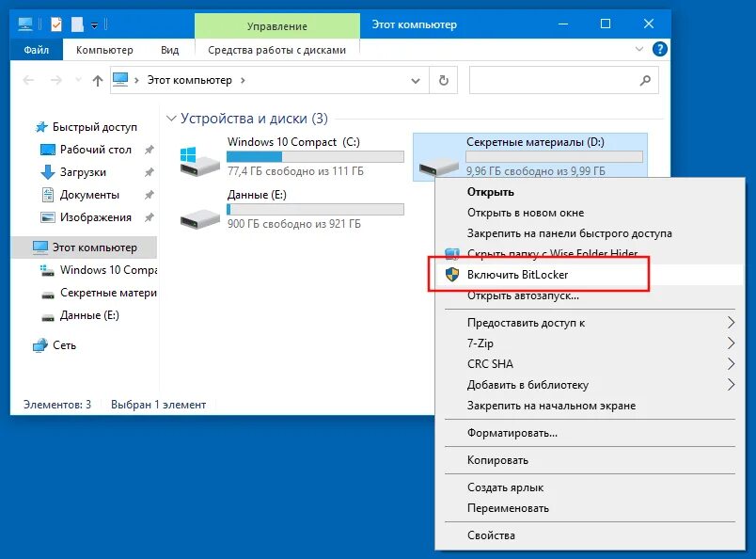Choose Открыть from the context menu
Screen dimensions: 756x559
[590, 192]
